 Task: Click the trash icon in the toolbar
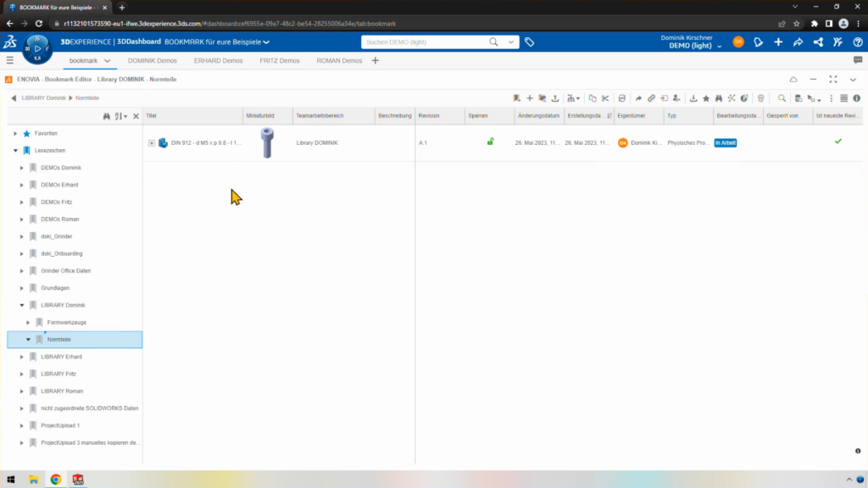(x=759, y=98)
